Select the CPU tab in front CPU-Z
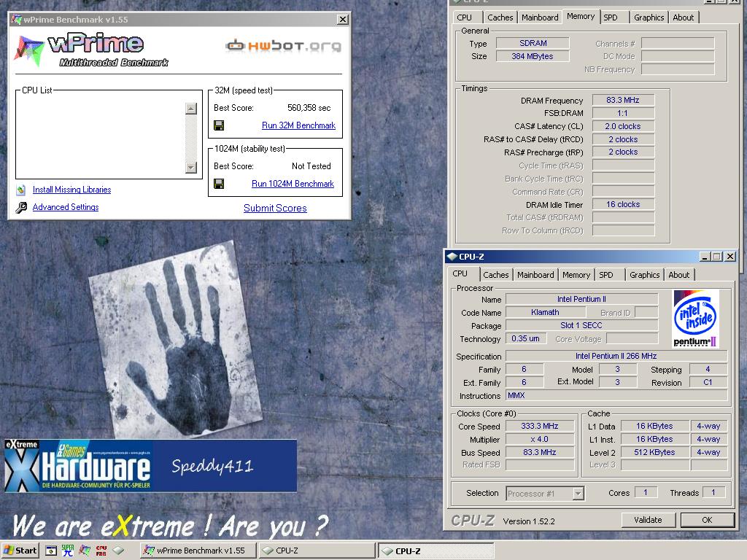 (460, 274)
